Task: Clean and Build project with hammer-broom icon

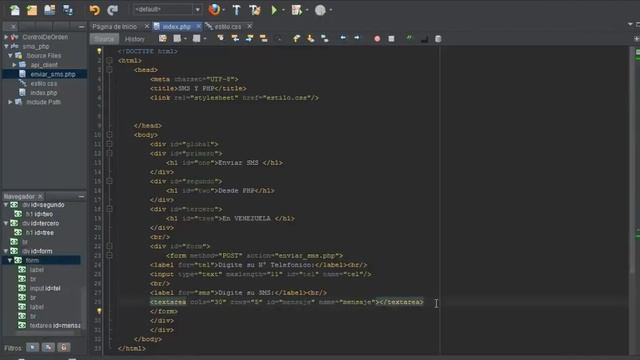Action: (x=255, y=10)
